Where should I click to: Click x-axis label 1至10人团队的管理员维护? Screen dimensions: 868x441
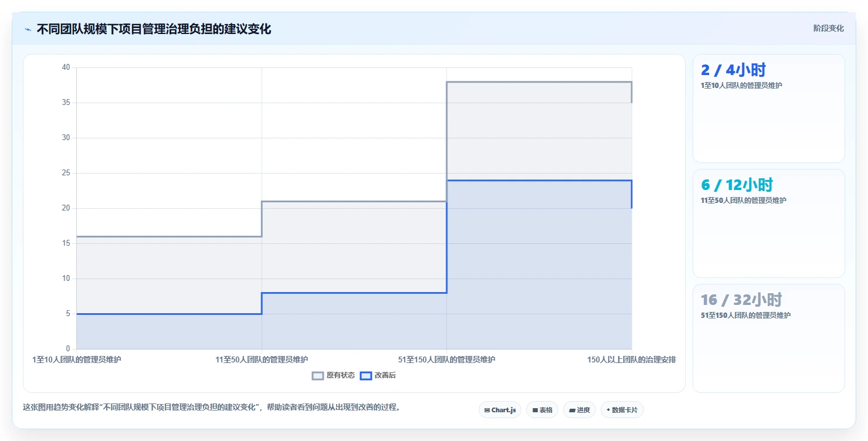(77, 359)
